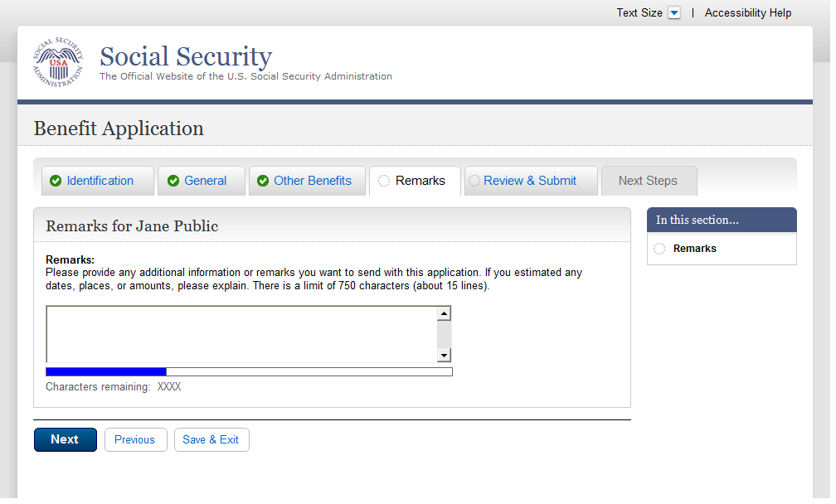Click the blue characters remaining progress bar

(106, 371)
